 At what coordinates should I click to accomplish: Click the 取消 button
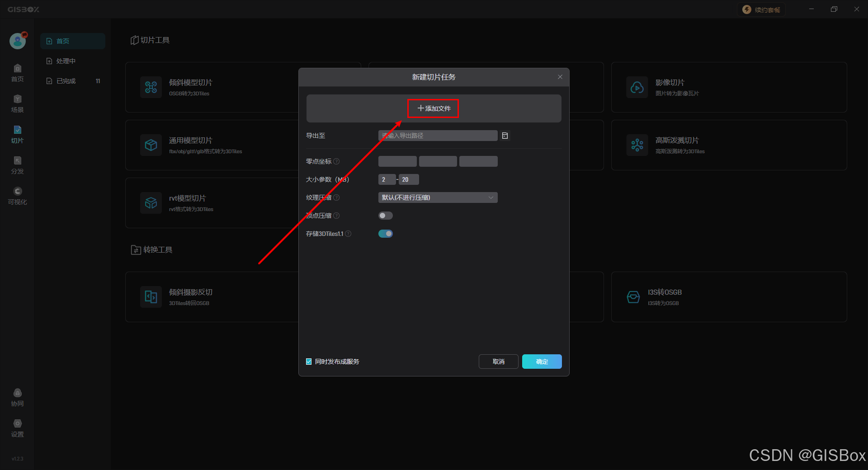tap(499, 362)
